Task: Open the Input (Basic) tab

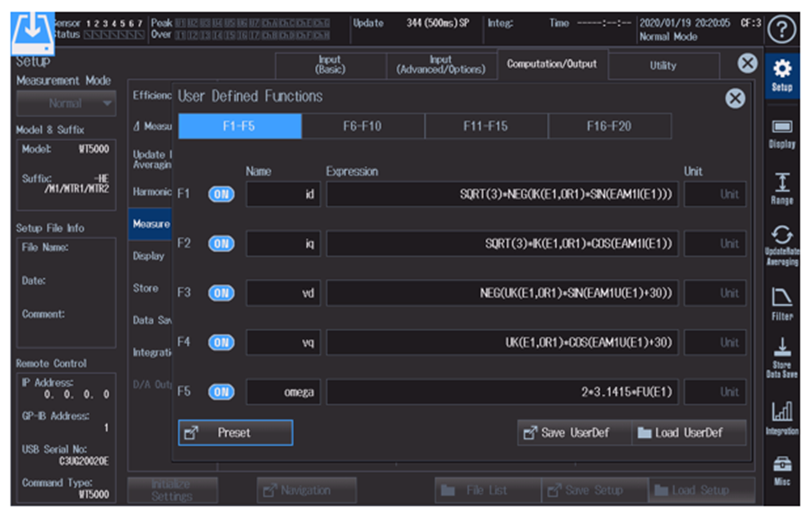Action: (x=330, y=65)
